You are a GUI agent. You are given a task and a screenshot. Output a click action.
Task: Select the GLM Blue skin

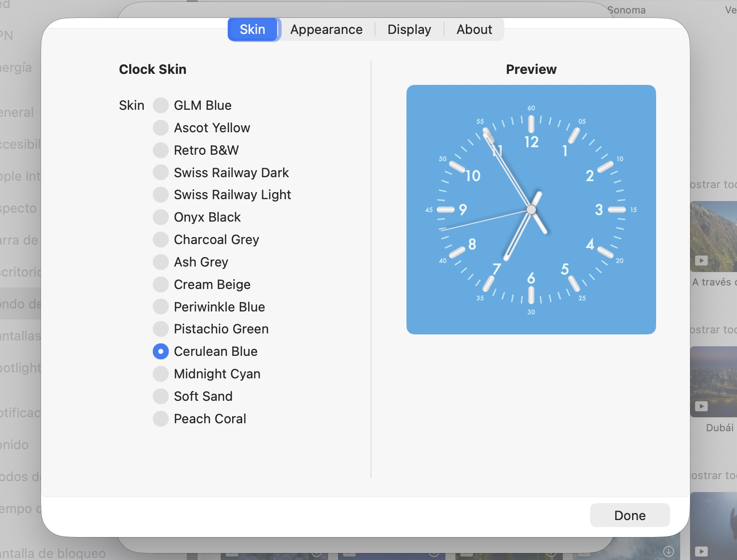click(x=161, y=105)
